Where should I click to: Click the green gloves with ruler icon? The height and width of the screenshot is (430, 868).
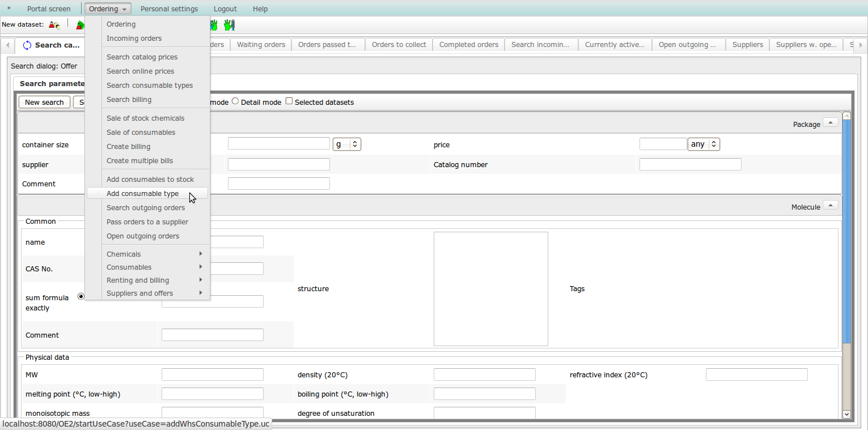pos(229,25)
